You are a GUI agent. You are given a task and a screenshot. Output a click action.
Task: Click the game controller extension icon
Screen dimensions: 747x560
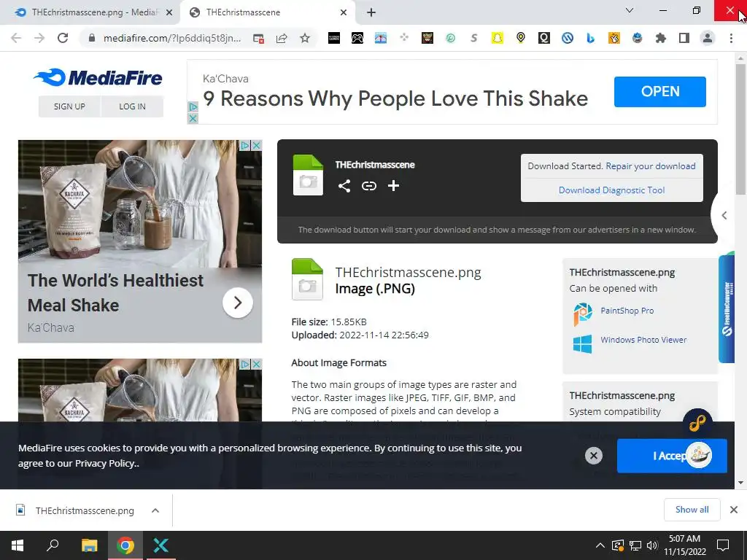(x=357, y=38)
